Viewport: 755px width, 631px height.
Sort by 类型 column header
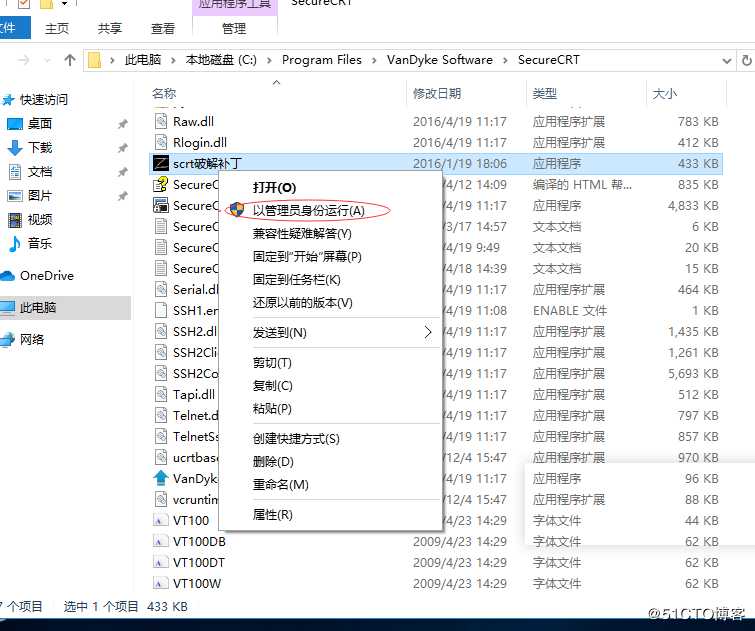pyautogui.click(x=545, y=93)
